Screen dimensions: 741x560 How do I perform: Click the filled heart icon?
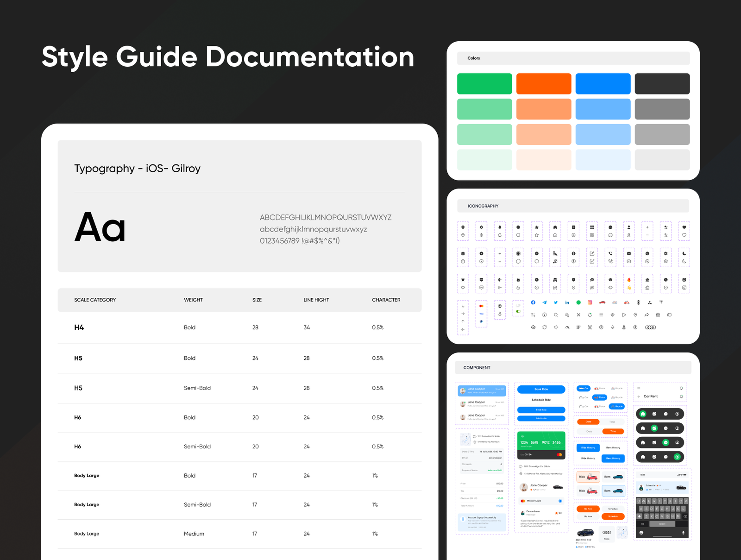point(684,227)
